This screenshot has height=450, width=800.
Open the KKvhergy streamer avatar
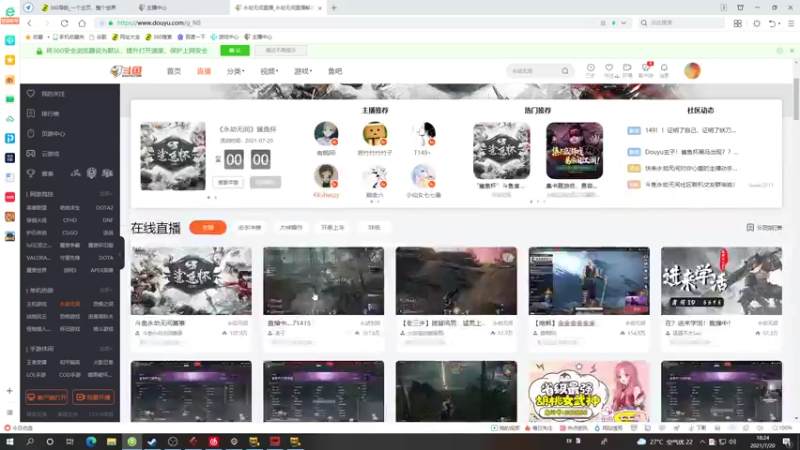coord(326,176)
